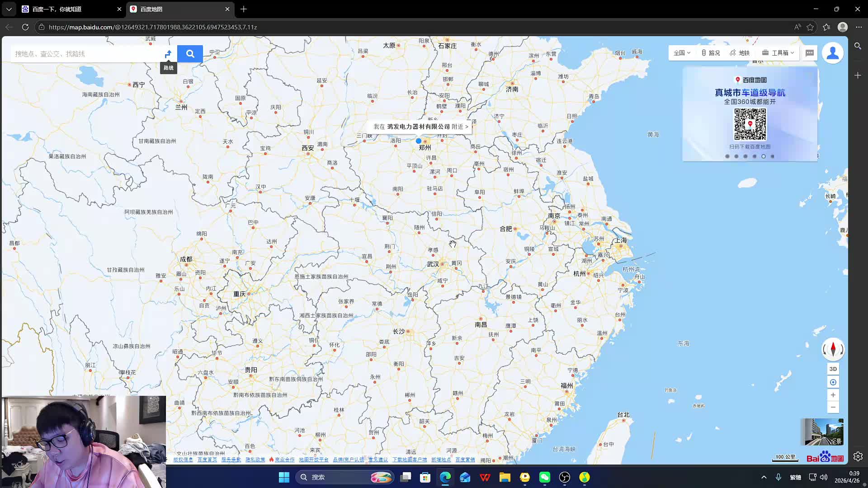Screen dimensions: 868x488
Task: Expand the 全国 city dropdown
Action: pos(682,53)
